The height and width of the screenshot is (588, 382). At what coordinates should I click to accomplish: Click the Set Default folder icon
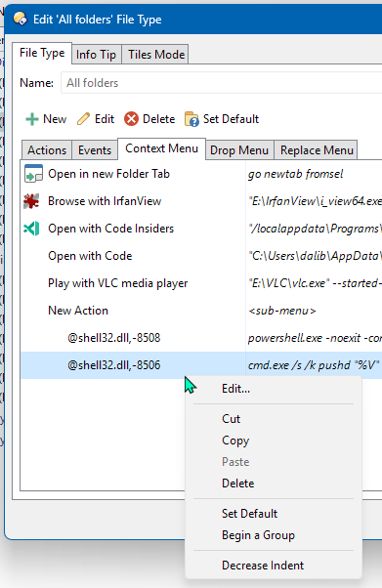[191, 119]
